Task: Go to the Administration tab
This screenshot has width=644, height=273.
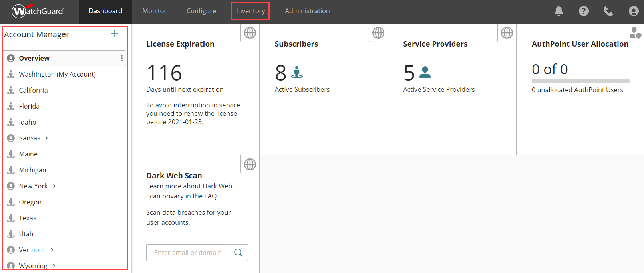Action: click(307, 11)
